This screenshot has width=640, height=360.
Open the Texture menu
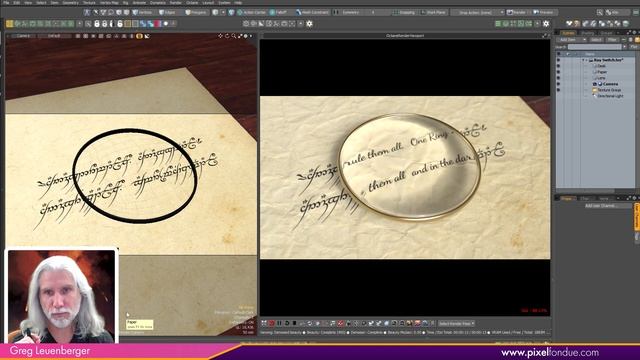(x=89, y=2)
